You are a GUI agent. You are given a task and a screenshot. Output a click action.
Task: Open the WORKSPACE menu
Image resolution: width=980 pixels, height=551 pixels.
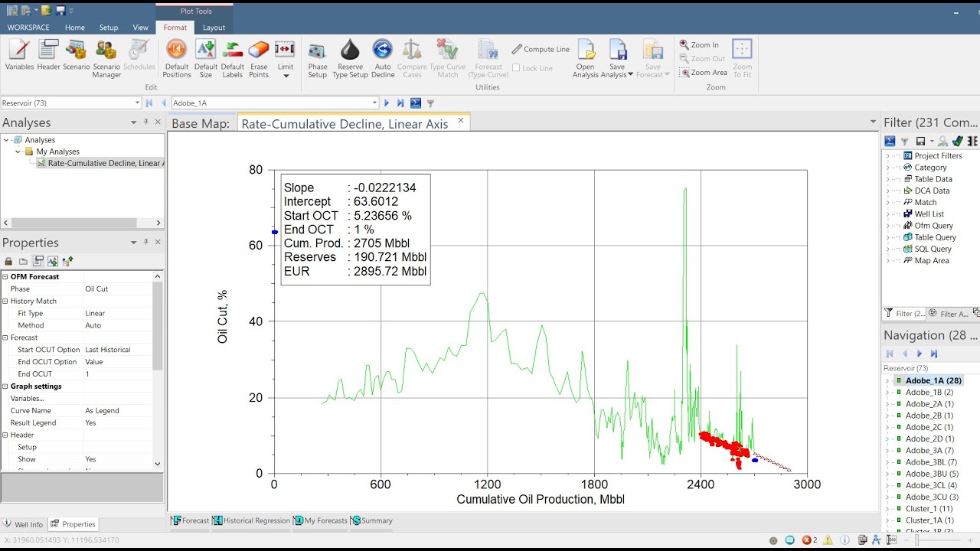pyautogui.click(x=28, y=28)
